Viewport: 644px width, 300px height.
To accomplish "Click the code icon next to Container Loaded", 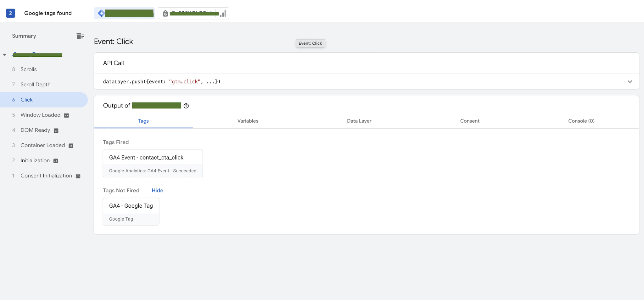I will click(71, 146).
